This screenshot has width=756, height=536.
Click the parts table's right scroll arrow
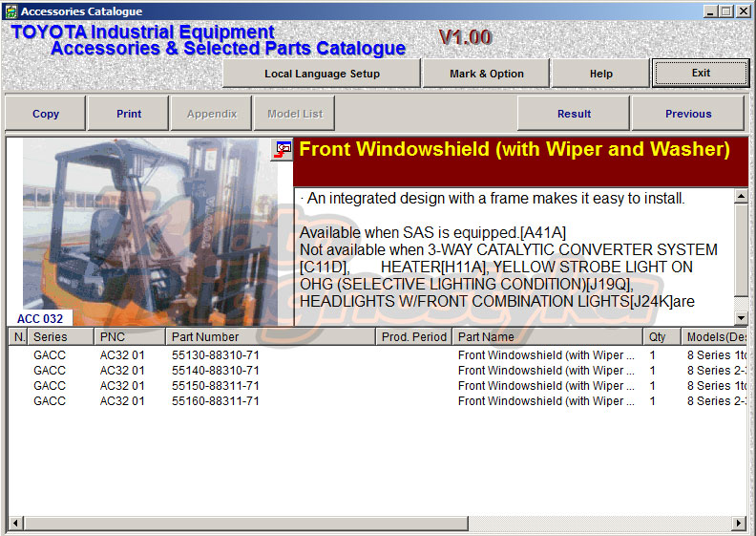point(739,523)
